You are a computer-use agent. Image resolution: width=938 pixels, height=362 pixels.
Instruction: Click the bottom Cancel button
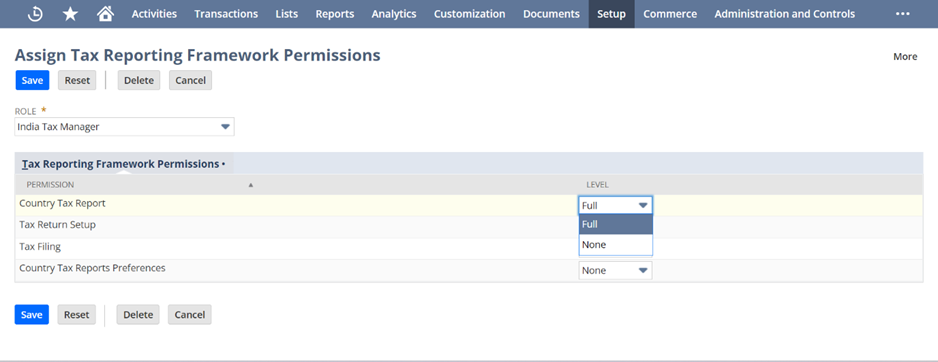(190, 315)
